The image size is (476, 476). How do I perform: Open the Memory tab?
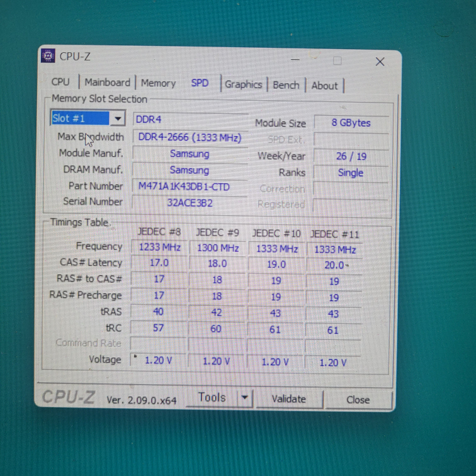(158, 83)
